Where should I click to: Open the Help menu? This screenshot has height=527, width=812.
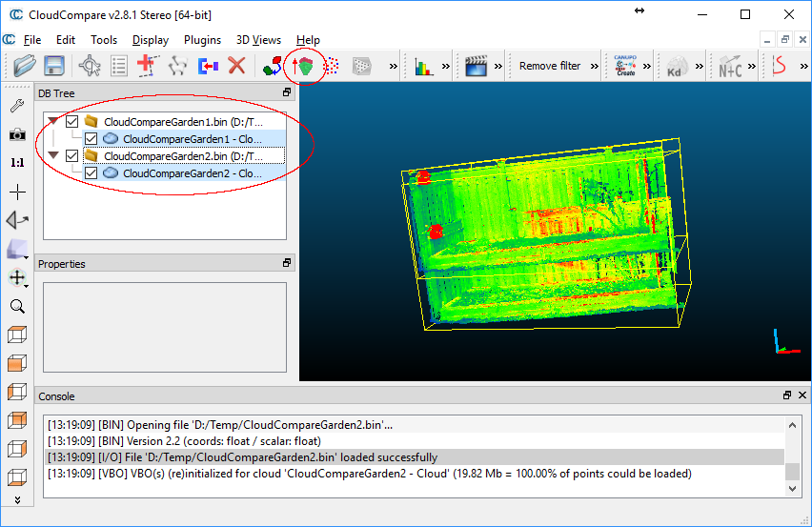(x=308, y=40)
